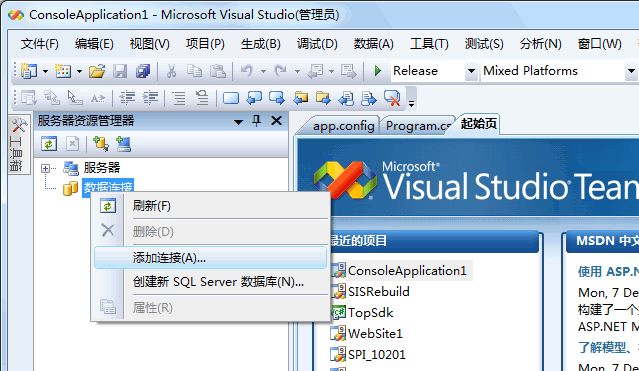Click the Navigate Backward icon
639x371 pixels.
(x=315, y=71)
